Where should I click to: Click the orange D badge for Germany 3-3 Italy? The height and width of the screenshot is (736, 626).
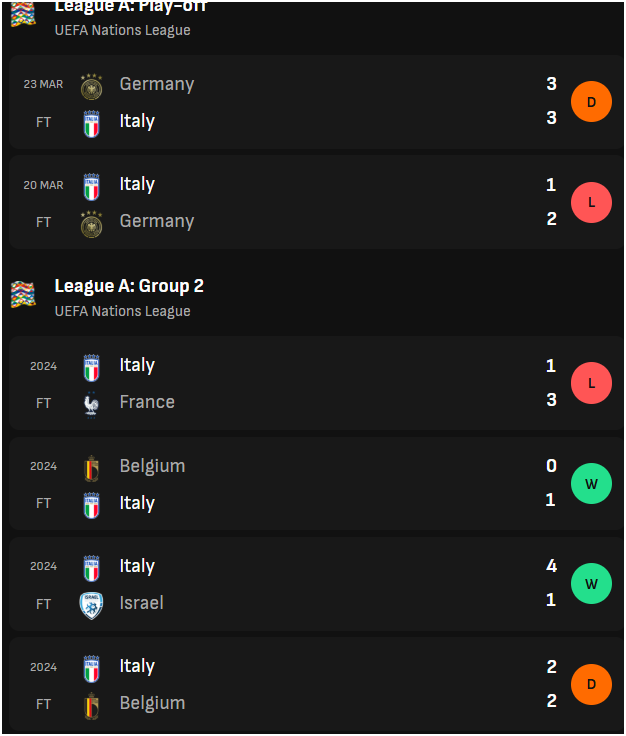click(x=591, y=102)
